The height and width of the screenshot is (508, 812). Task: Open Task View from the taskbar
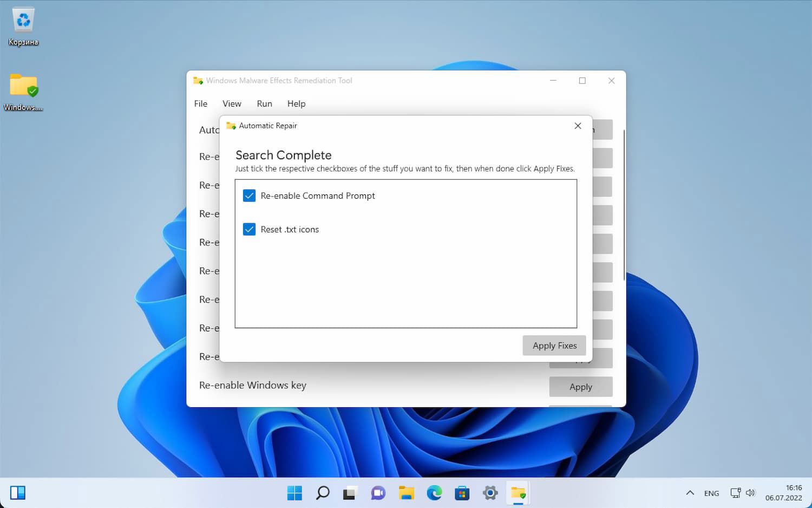pos(350,493)
